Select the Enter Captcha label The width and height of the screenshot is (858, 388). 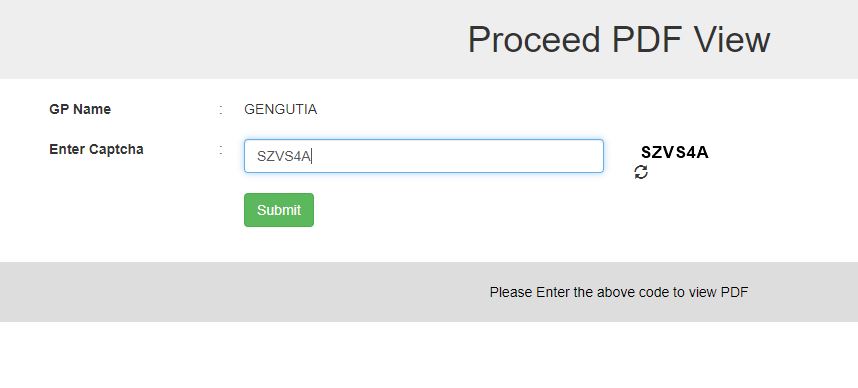point(96,149)
